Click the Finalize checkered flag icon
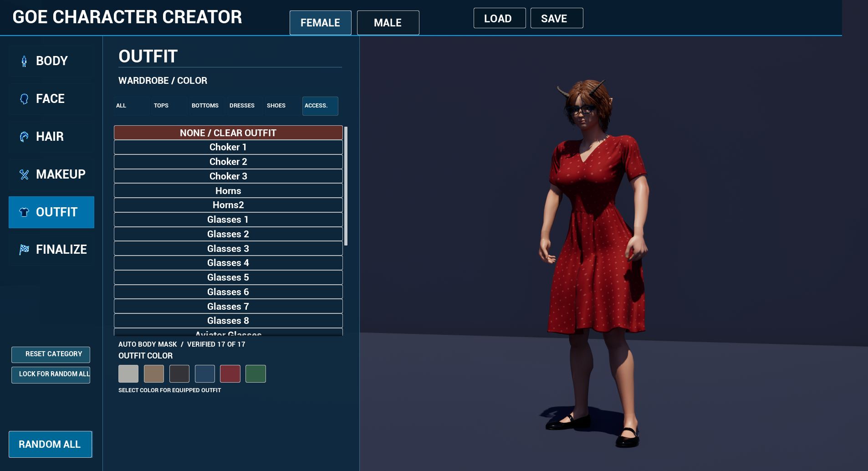This screenshot has width=868, height=471. (24, 250)
